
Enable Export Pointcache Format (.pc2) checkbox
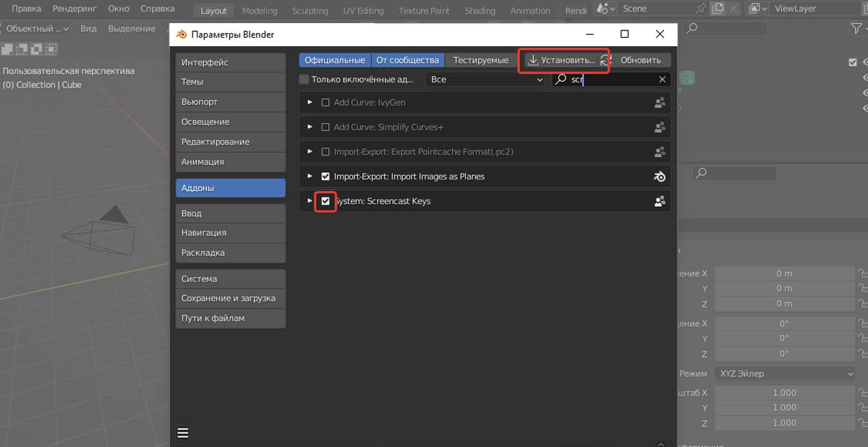tap(325, 152)
